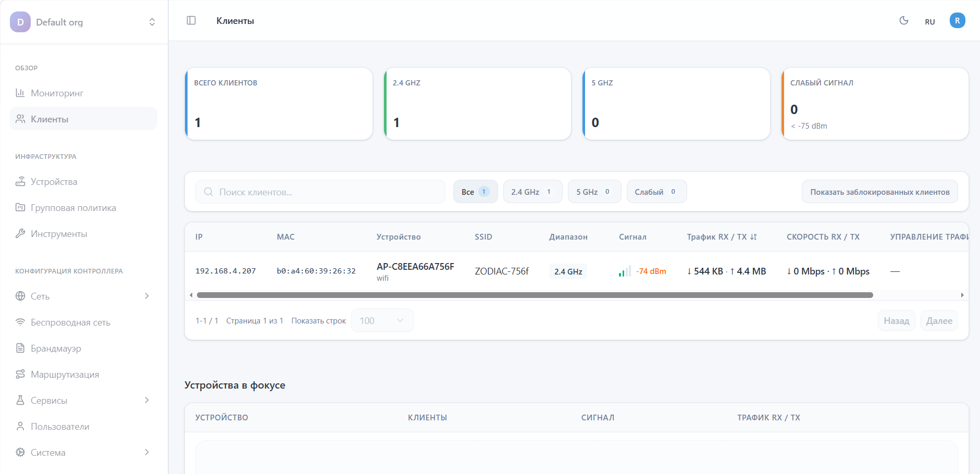This screenshot has height=474, width=980.
Task: Open rows-per-page dropdown showing 100
Action: [x=382, y=321]
